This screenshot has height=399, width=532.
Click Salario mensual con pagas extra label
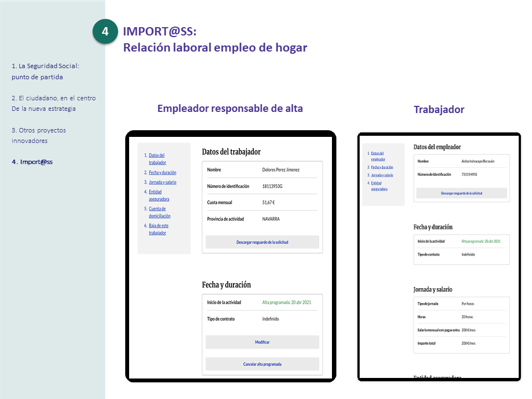tap(438, 330)
